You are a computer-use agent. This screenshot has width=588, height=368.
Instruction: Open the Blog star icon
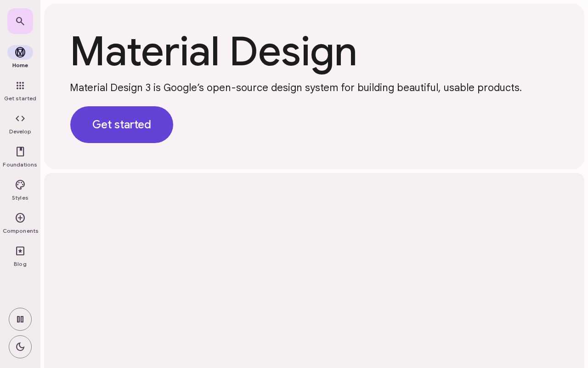20,251
